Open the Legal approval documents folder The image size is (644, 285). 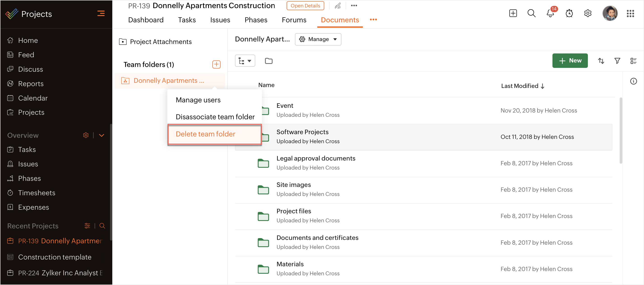pyautogui.click(x=315, y=159)
